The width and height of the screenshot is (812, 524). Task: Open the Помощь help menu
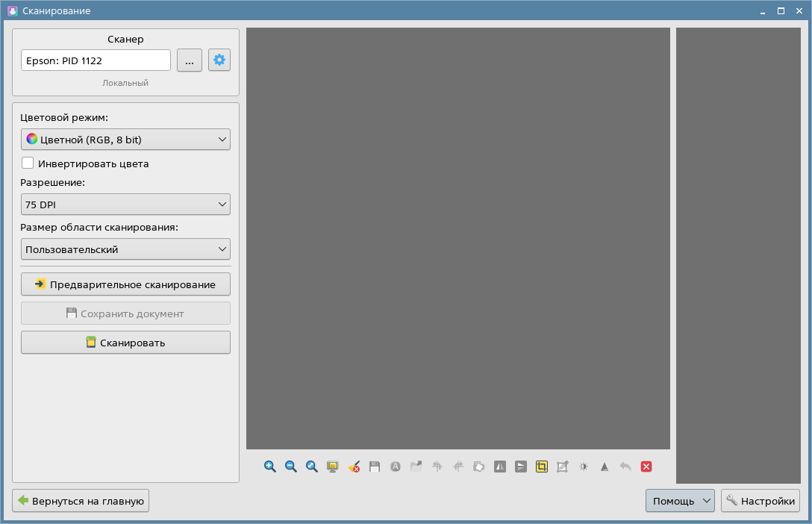(679, 501)
